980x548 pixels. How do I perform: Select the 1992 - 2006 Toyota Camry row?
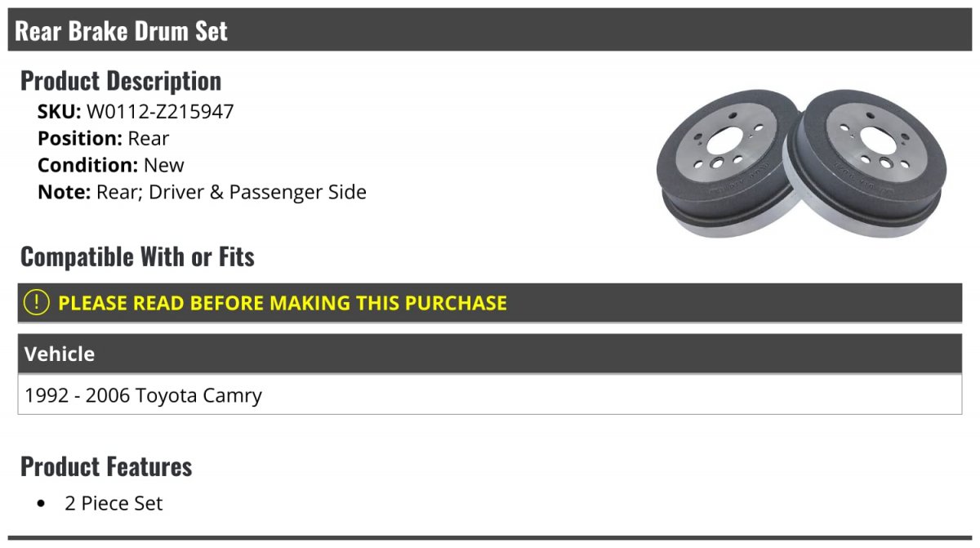pyautogui.click(x=490, y=395)
